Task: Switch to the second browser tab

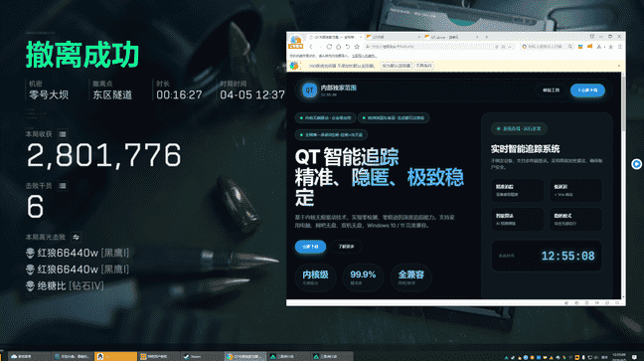Action: 393,37
